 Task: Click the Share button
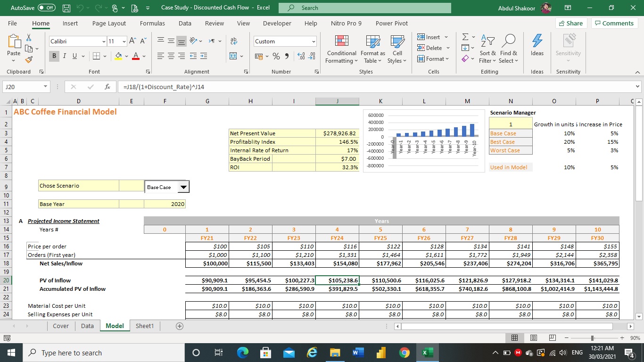click(570, 23)
